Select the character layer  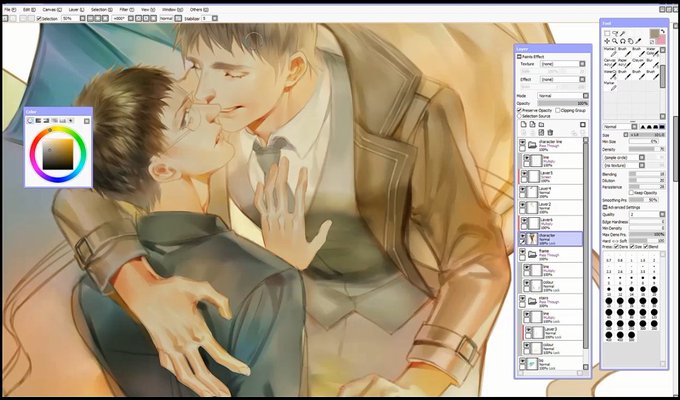pos(551,238)
